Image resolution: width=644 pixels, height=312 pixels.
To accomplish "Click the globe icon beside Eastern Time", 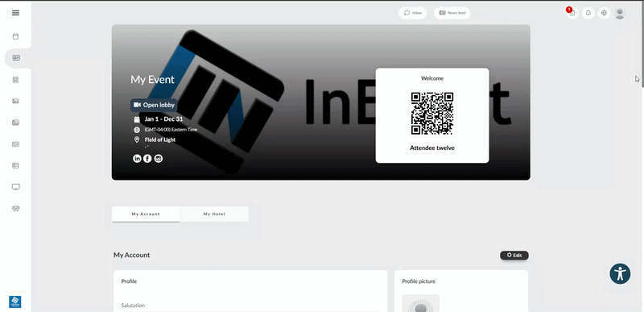I will [x=137, y=130].
